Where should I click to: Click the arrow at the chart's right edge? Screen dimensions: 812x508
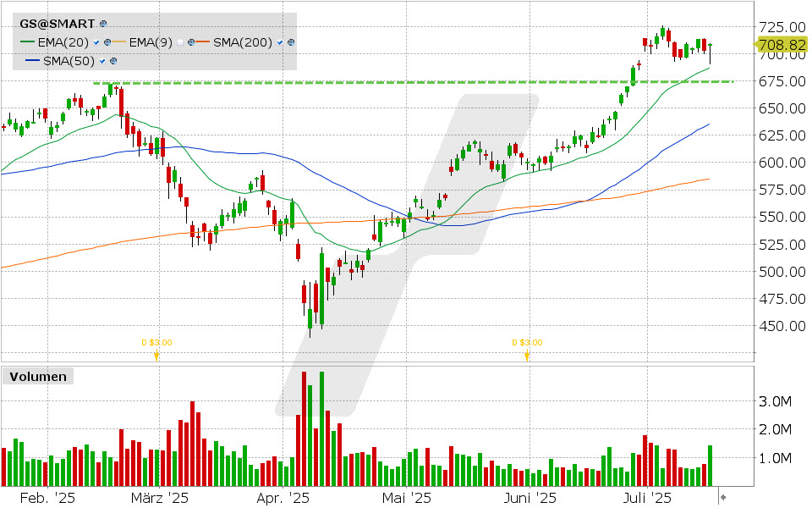point(723,498)
